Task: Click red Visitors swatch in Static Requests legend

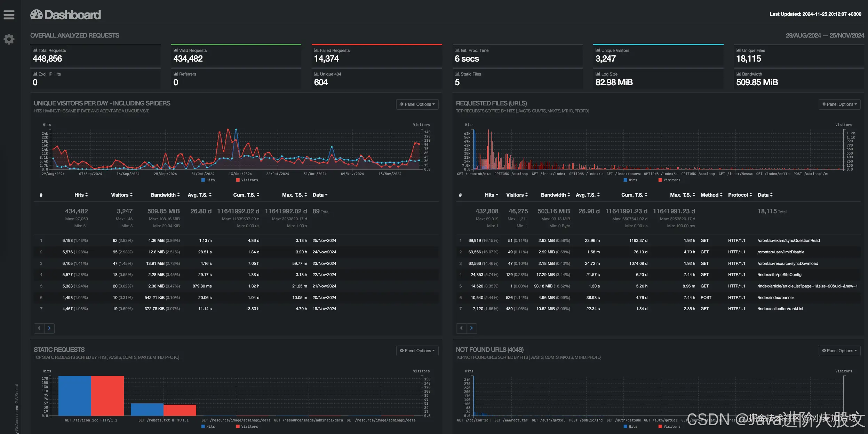Action: [x=238, y=426]
